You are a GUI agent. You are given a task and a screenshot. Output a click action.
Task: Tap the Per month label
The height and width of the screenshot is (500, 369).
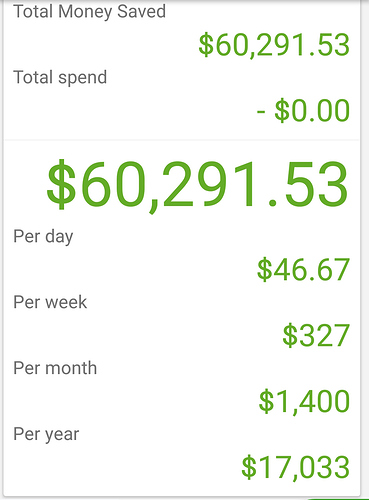point(55,368)
